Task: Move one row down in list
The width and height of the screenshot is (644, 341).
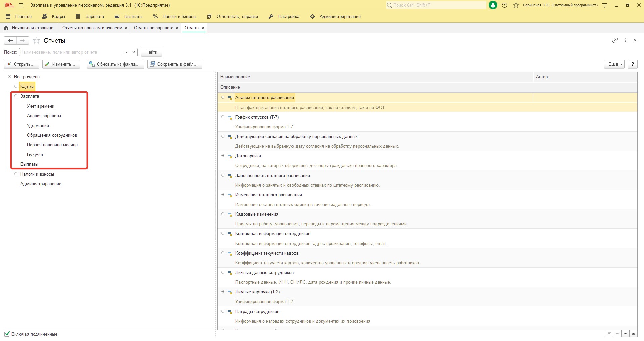Action: click(625, 334)
